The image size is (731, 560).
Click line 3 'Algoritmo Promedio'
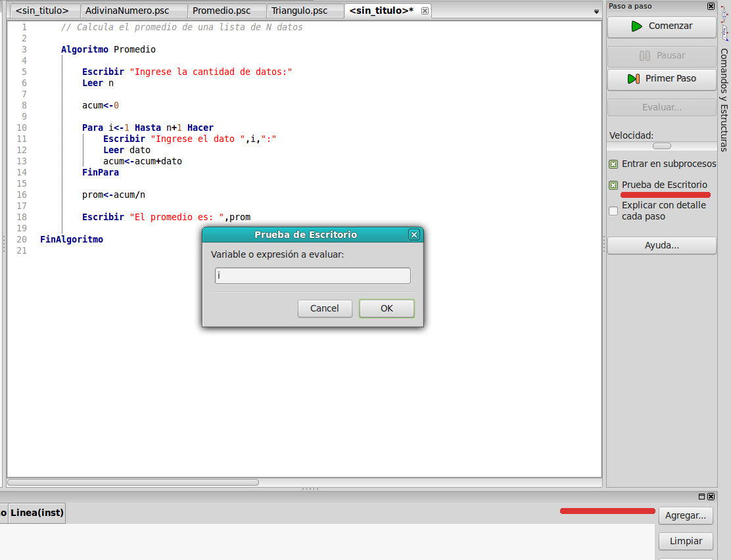[x=108, y=49]
